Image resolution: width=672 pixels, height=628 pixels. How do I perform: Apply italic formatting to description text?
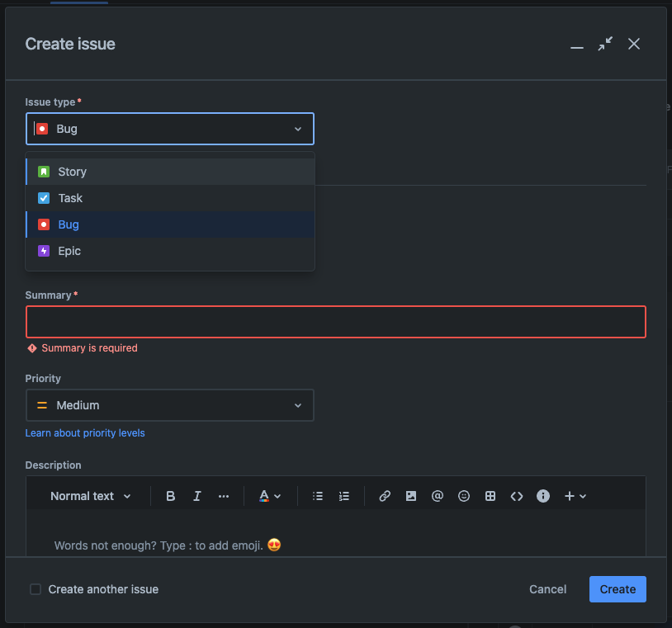click(196, 496)
